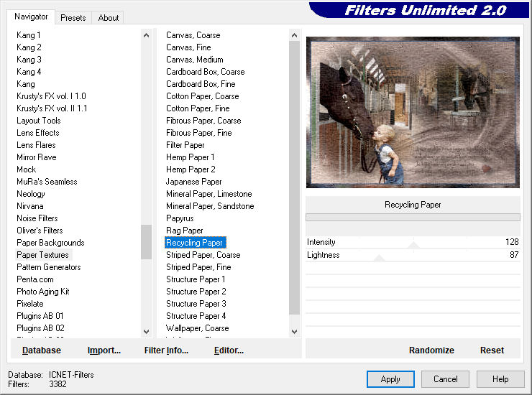532x395 pixels.
Task: Choose Japanese Paper filter
Action: click(x=193, y=182)
